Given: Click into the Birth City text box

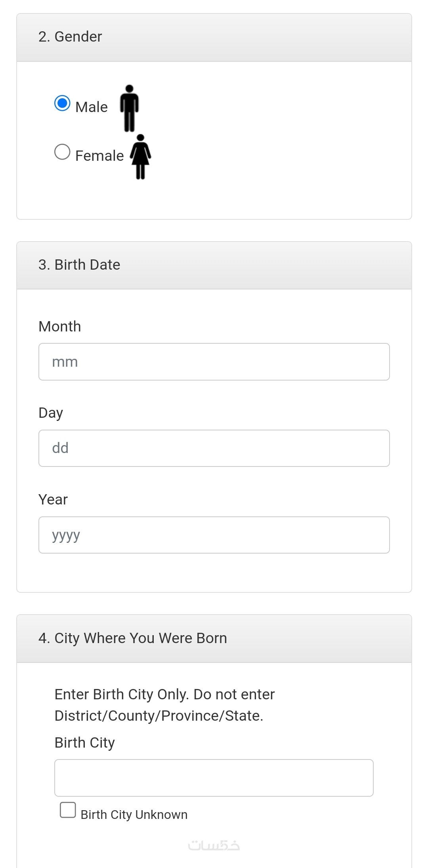Looking at the screenshot, I should (214, 778).
